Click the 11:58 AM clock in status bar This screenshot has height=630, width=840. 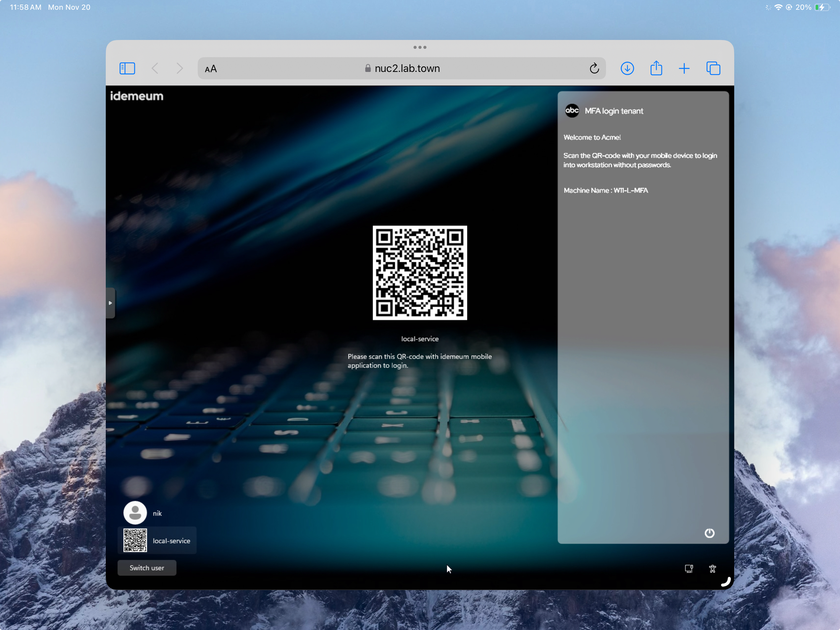click(26, 7)
